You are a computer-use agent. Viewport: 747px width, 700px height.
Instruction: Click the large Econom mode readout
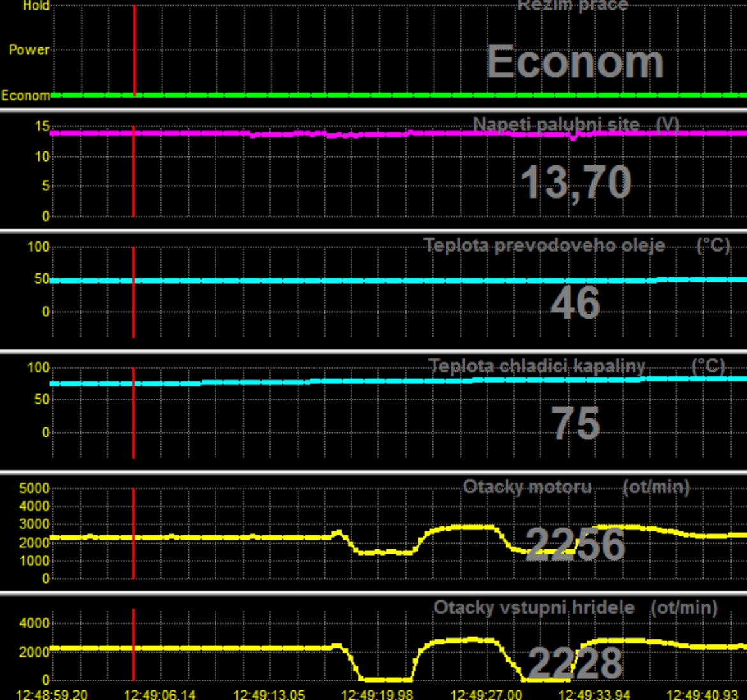(575, 63)
